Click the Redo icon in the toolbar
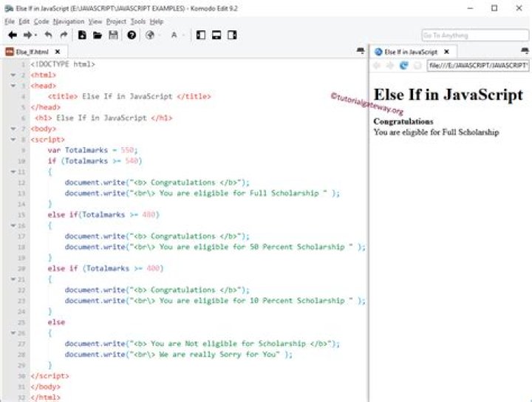The height and width of the screenshot is (402, 532). [64, 35]
